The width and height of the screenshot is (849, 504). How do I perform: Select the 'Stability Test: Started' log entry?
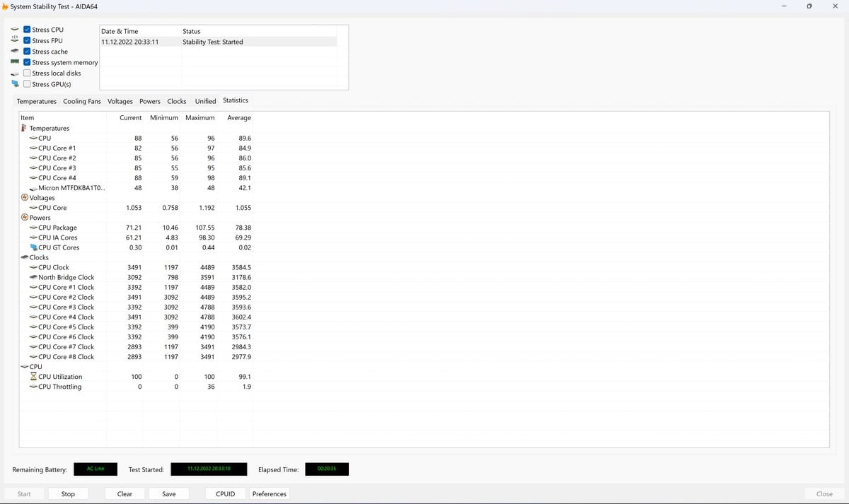[x=218, y=42]
